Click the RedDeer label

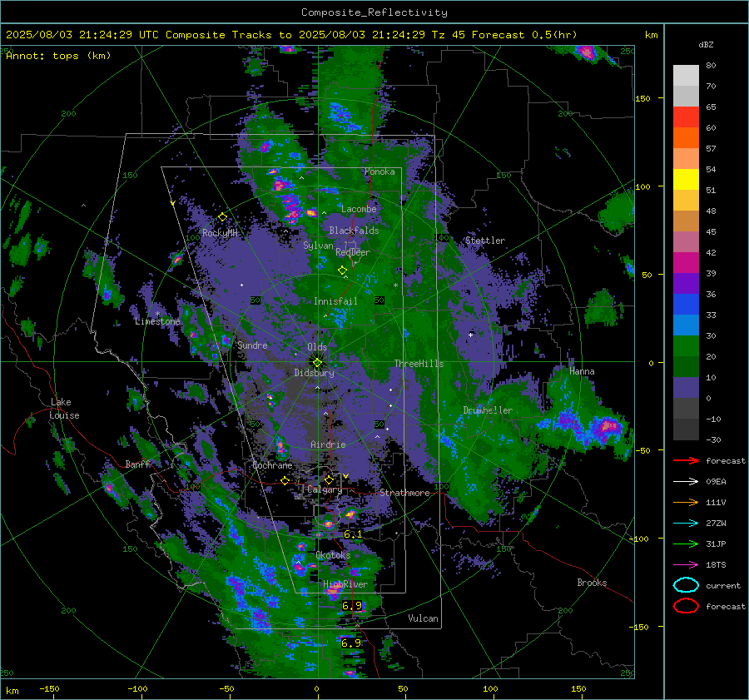[x=353, y=252]
